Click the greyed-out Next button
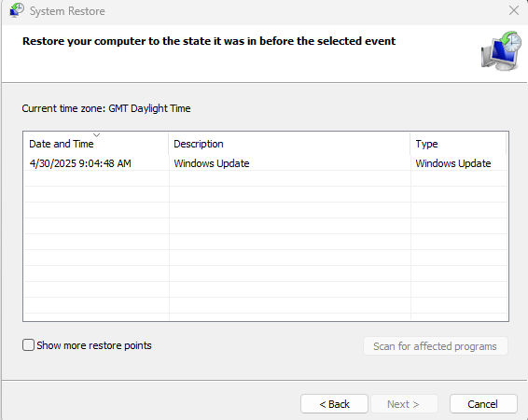 pyautogui.click(x=404, y=404)
